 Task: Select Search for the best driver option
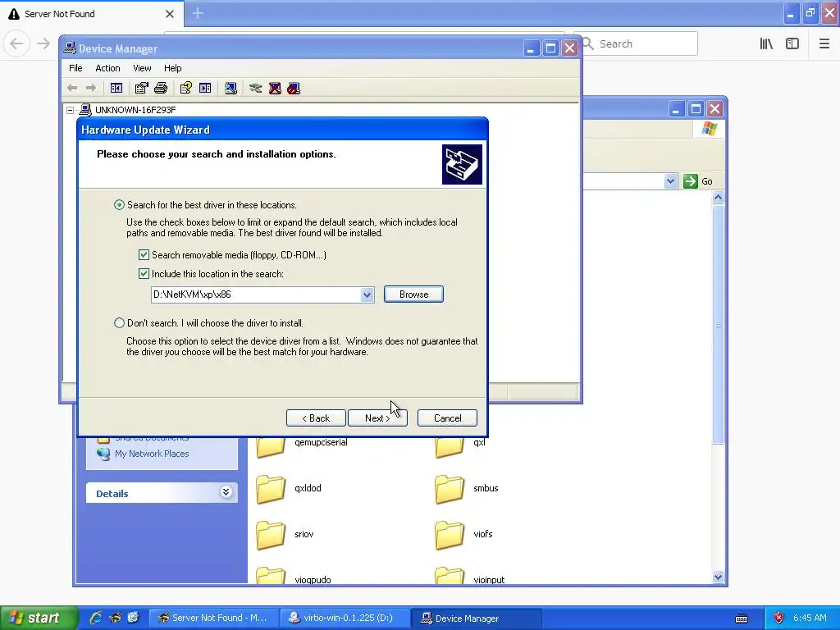[x=119, y=204]
